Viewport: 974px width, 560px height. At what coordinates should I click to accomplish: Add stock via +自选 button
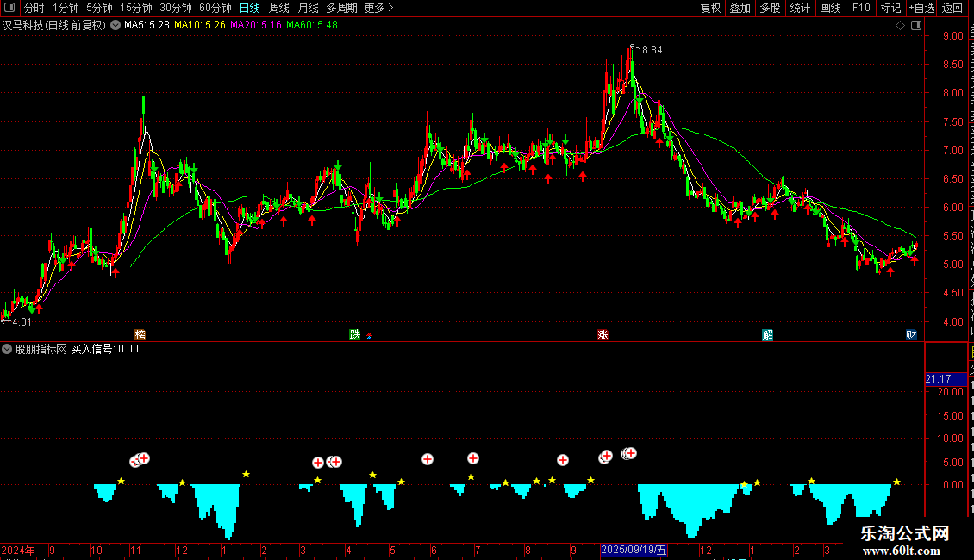tap(921, 8)
